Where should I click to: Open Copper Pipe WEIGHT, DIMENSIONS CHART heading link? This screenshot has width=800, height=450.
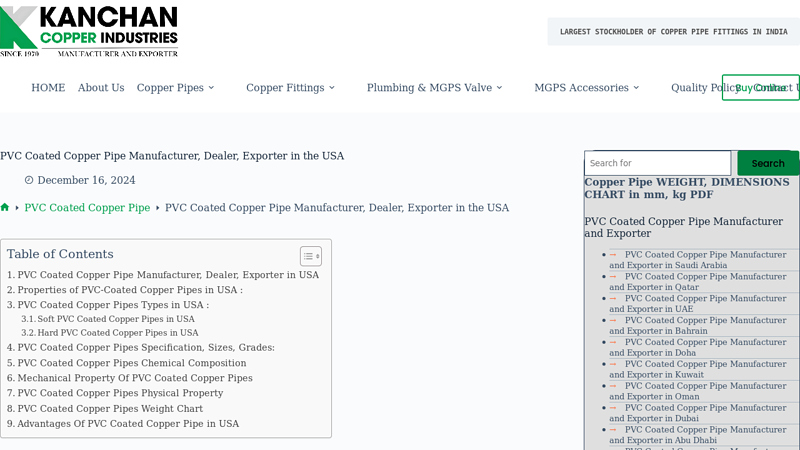point(687,188)
